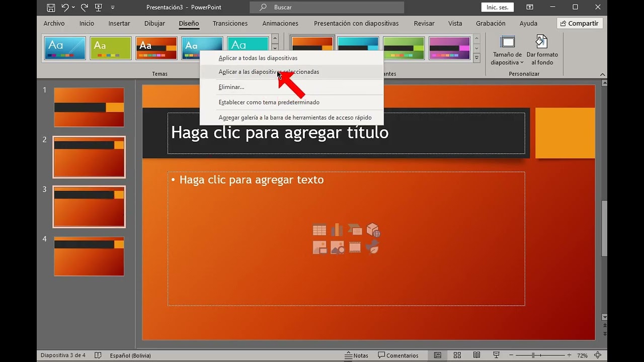
Task: Insert a chart via placeholder icon
Action: point(337,230)
